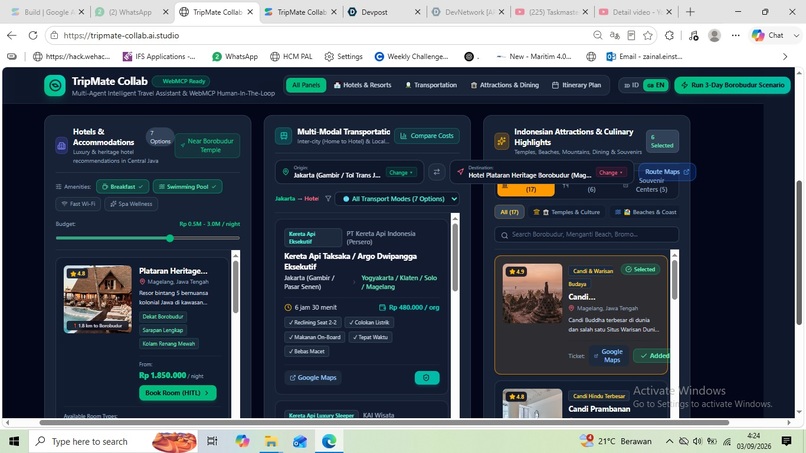The height and width of the screenshot is (453, 806).
Task: Select the Attractions & Dining tab
Action: click(x=504, y=85)
